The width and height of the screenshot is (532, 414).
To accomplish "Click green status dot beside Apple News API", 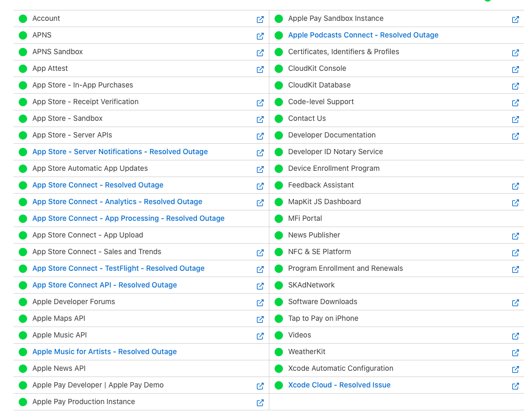I will coord(23,369).
